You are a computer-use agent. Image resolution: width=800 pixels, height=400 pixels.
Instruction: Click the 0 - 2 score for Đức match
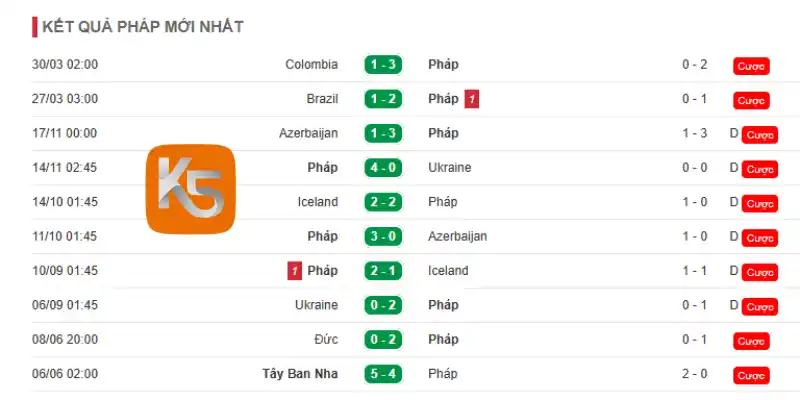click(383, 339)
